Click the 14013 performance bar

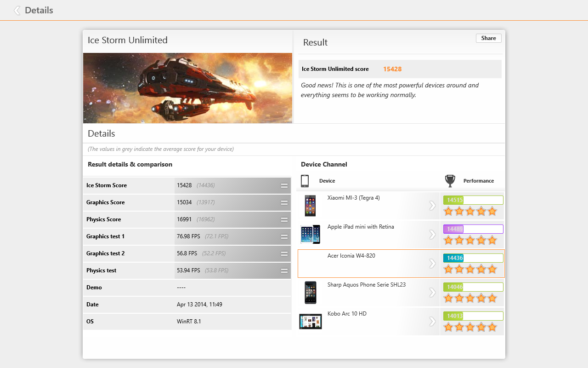[x=473, y=316]
